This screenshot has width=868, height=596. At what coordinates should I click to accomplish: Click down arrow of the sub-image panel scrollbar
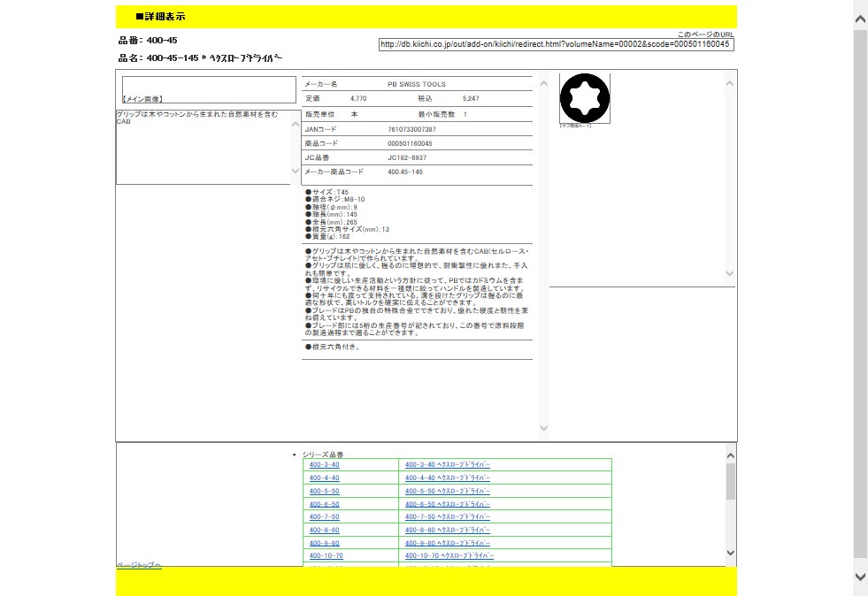coord(730,273)
